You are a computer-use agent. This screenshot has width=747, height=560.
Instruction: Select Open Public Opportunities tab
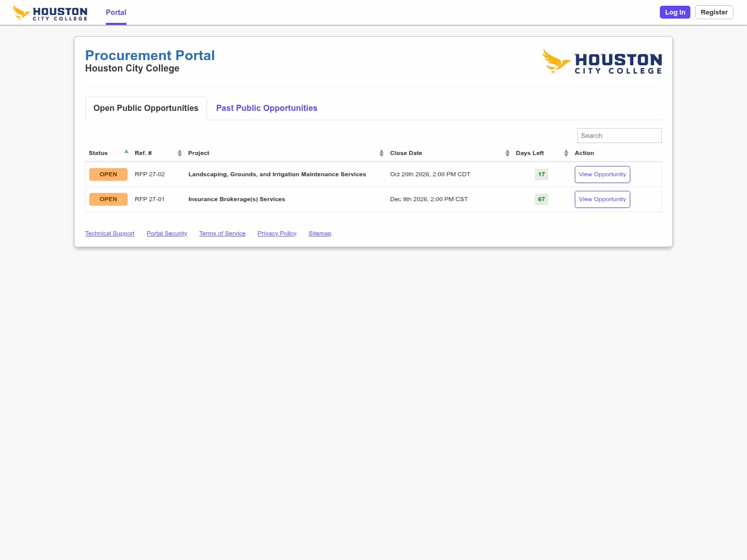tap(146, 108)
